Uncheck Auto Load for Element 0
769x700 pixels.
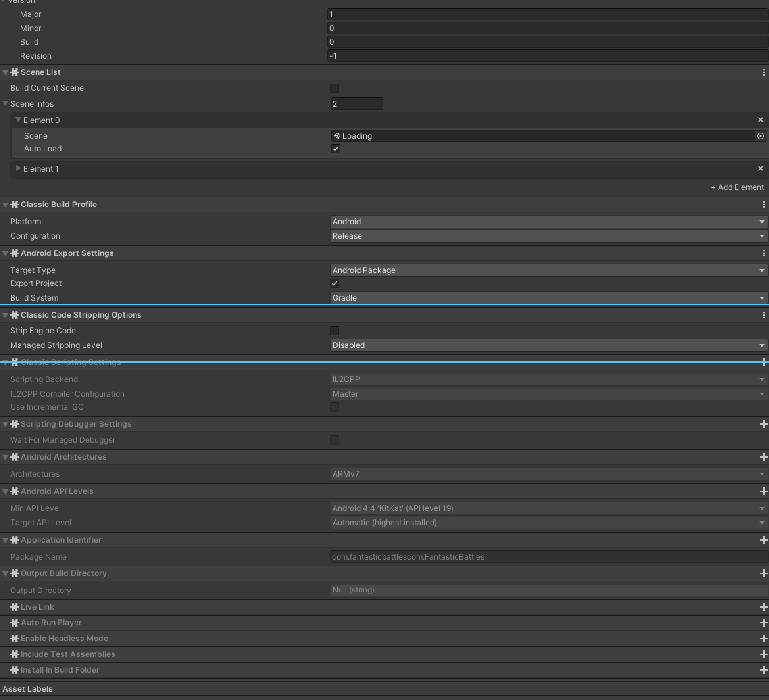click(336, 149)
